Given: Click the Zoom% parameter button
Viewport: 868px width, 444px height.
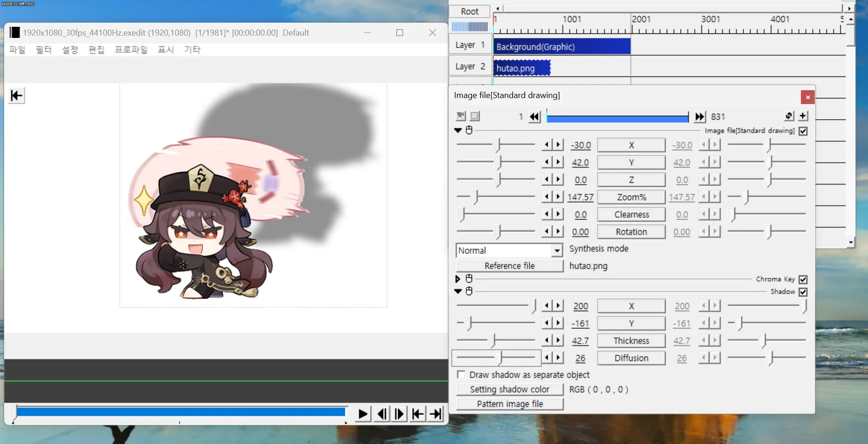Looking at the screenshot, I should click(x=631, y=197).
